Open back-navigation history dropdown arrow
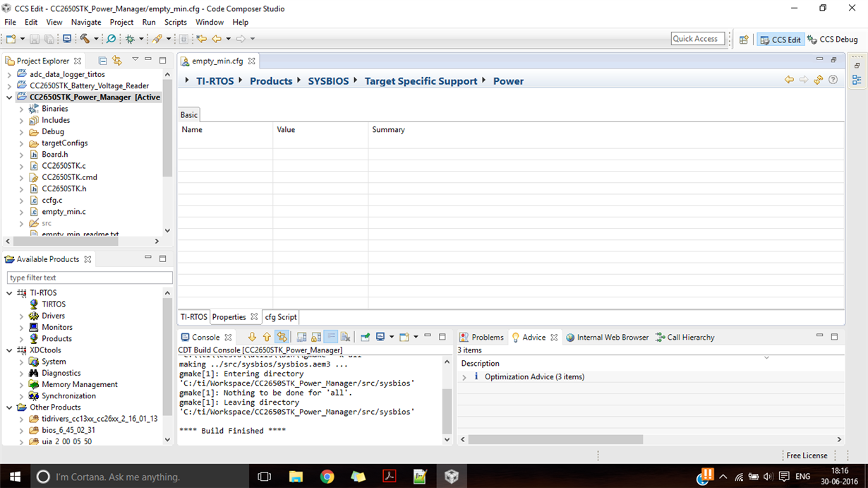Viewport: 868px width, 488px height. pos(228,39)
